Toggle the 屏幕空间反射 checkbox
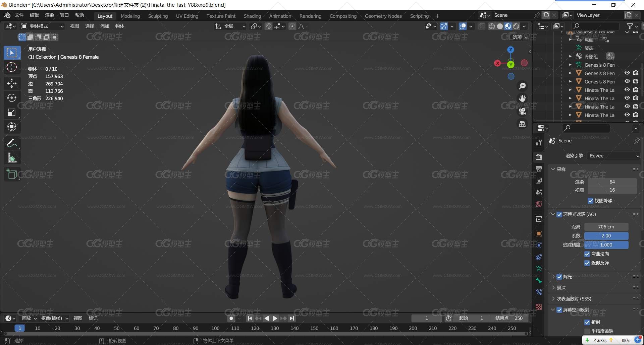Screen dimensions: 644x345 pos(559,310)
